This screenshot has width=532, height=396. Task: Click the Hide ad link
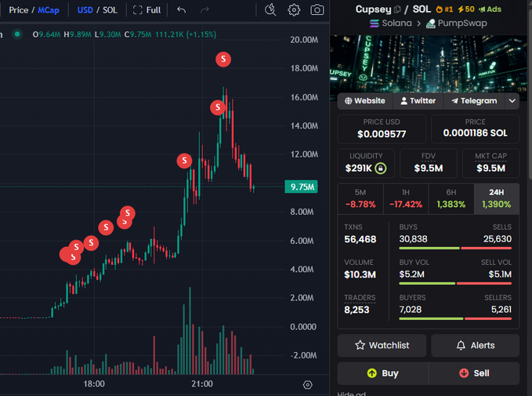point(352,394)
